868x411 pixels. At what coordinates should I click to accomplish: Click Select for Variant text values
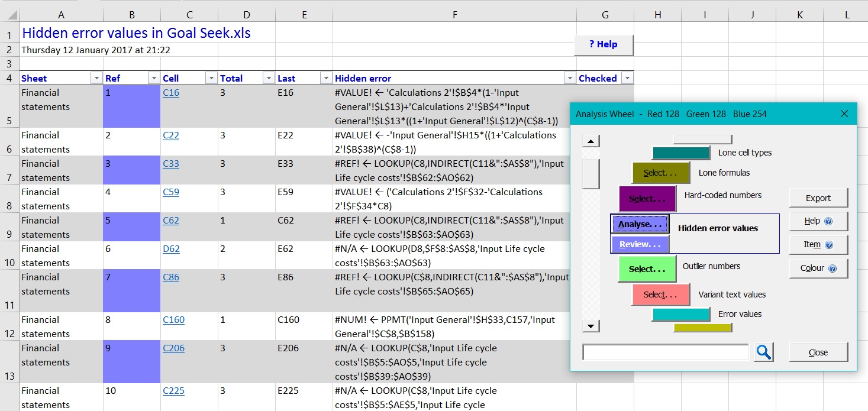click(661, 295)
